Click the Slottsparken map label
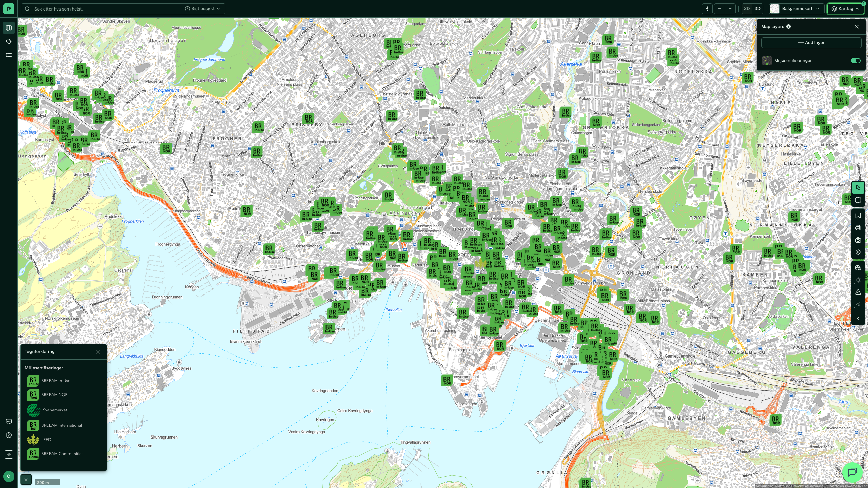 pyautogui.click(x=388, y=166)
